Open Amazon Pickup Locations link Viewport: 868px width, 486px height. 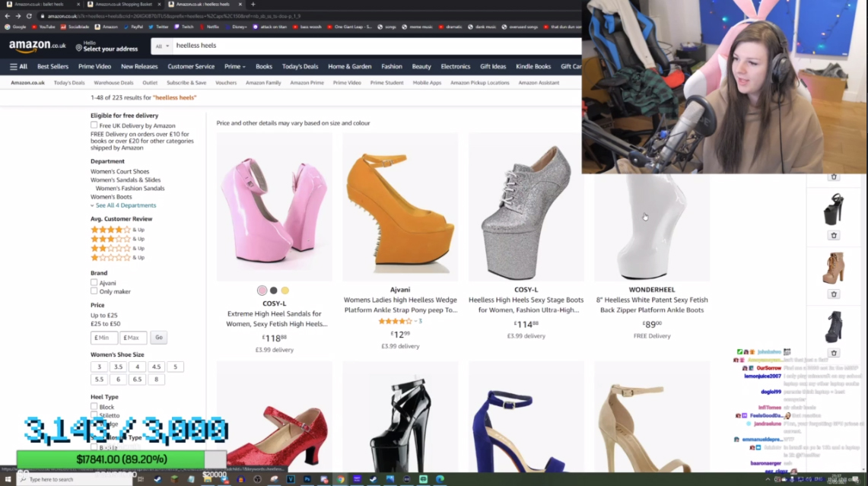click(x=479, y=83)
